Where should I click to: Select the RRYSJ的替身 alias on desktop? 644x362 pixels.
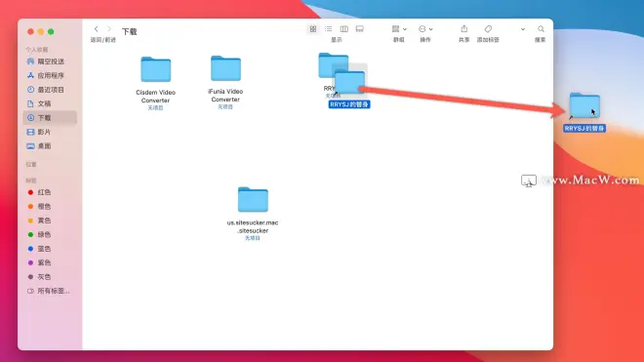pyautogui.click(x=584, y=105)
